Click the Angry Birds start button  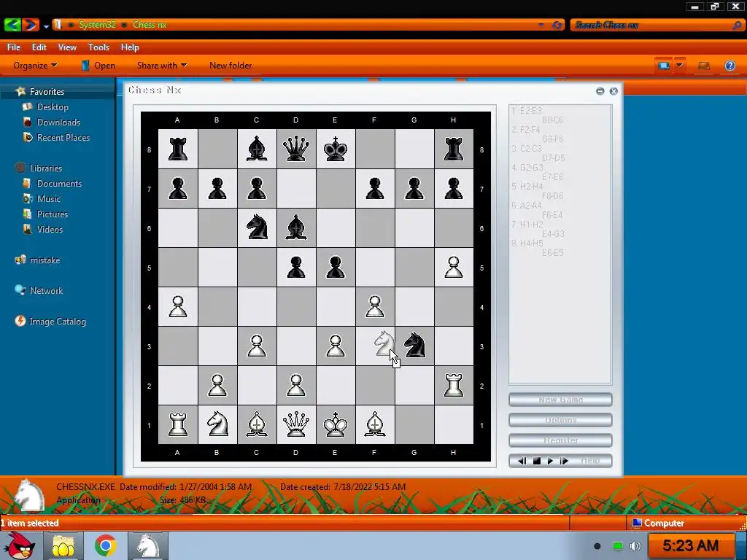click(x=18, y=545)
